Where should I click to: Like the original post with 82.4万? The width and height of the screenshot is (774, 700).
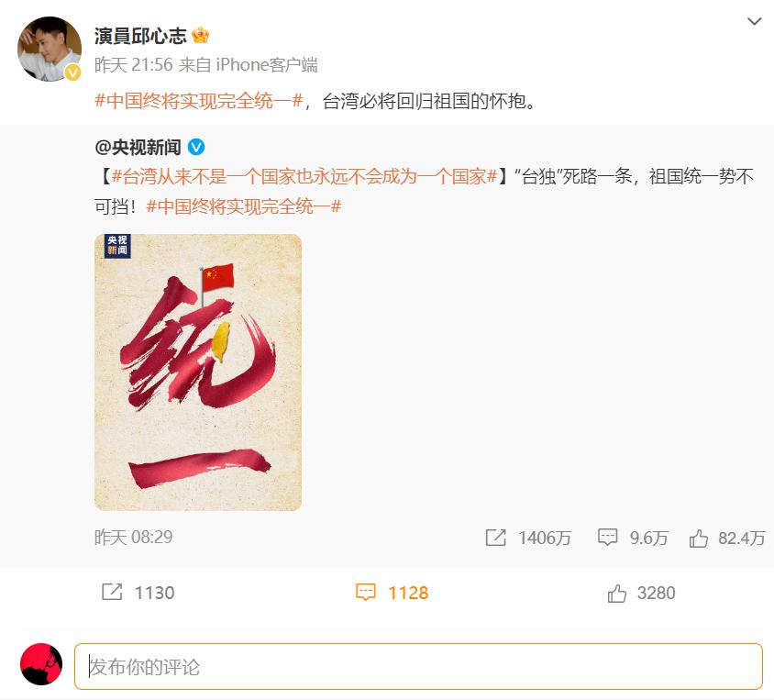pyautogui.click(x=699, y=539)
